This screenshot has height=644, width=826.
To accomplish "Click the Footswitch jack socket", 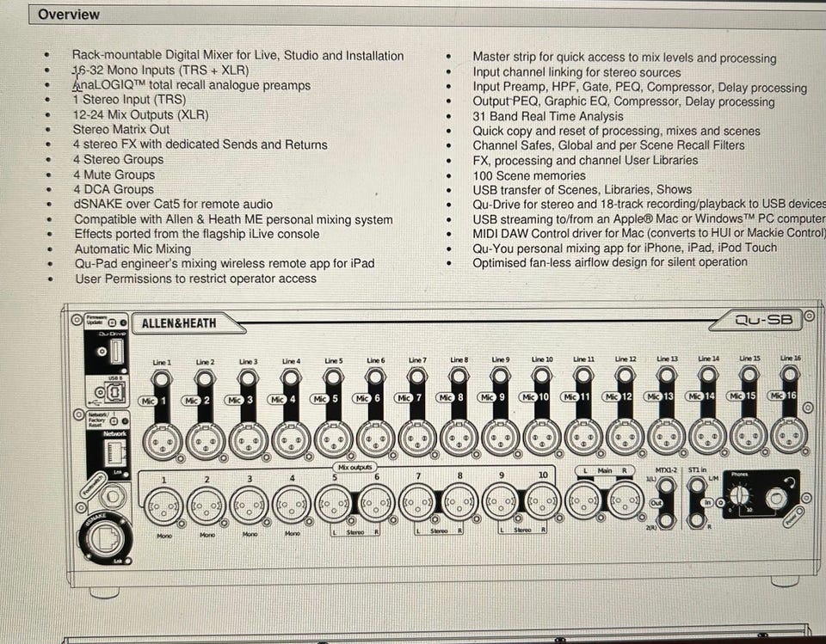I will tap(112, 495).
